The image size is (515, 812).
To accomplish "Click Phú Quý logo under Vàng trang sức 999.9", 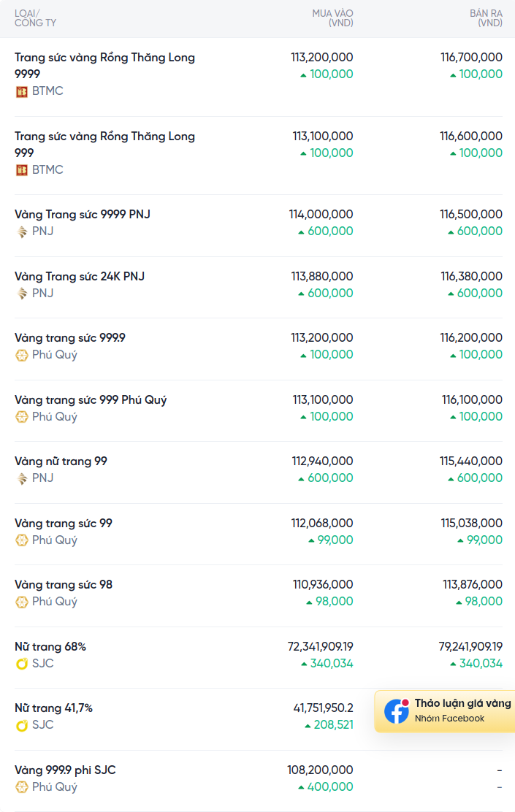I will pyautogui.click(x=22, y=355).
